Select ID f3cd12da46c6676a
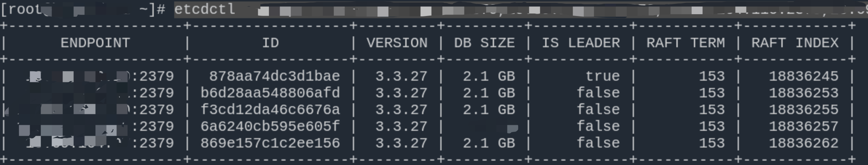The height and width of the screenshot is (165, 868). click(270, 110)
